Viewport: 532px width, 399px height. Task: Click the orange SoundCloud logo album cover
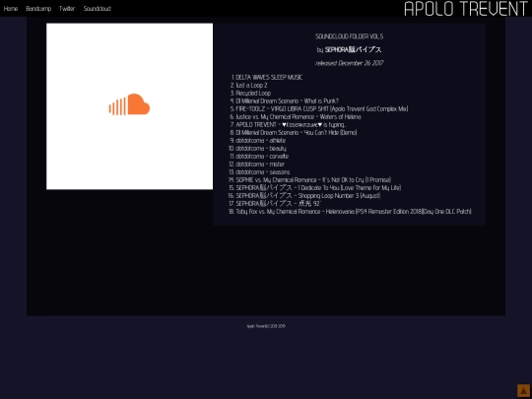point(130,106)
